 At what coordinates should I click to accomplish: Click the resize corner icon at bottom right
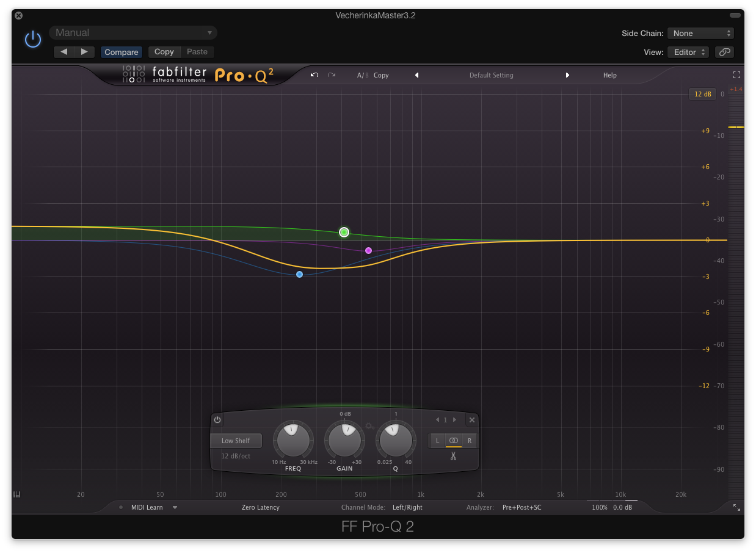click(x=736, y=507)
